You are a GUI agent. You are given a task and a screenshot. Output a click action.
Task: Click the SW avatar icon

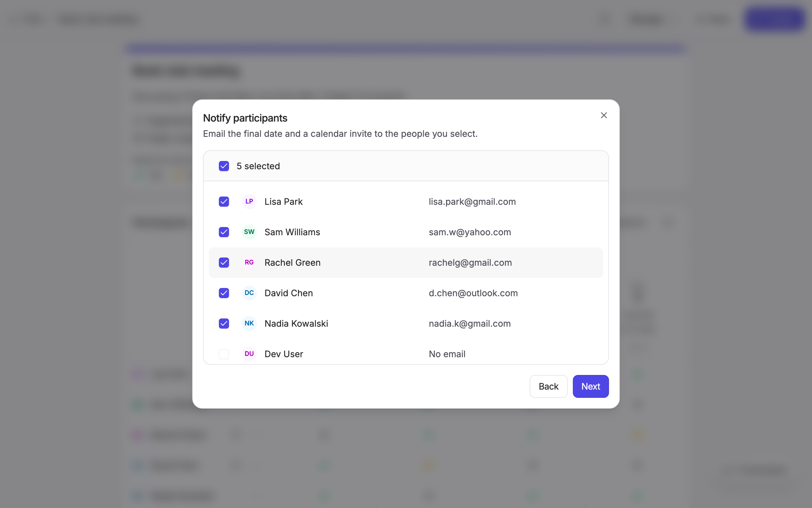[x=249, y=232]
